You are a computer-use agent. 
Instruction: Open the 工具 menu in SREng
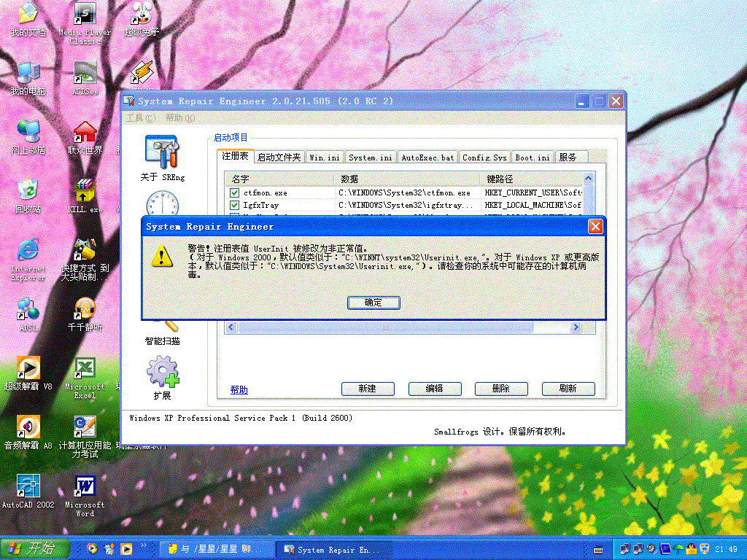(x=141, y=117)
